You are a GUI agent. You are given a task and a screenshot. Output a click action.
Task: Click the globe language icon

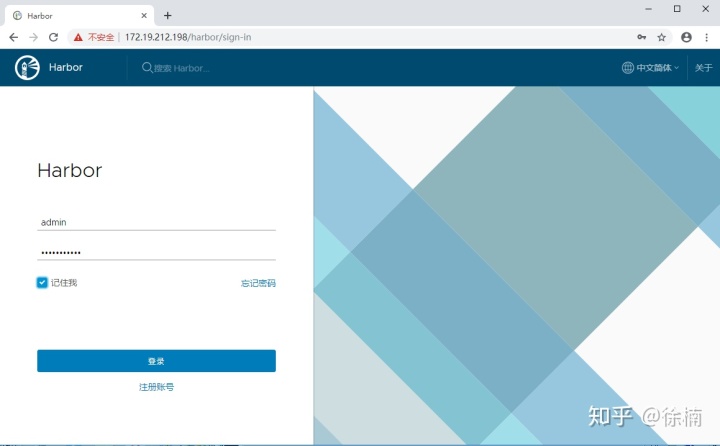tap(627, 68)
